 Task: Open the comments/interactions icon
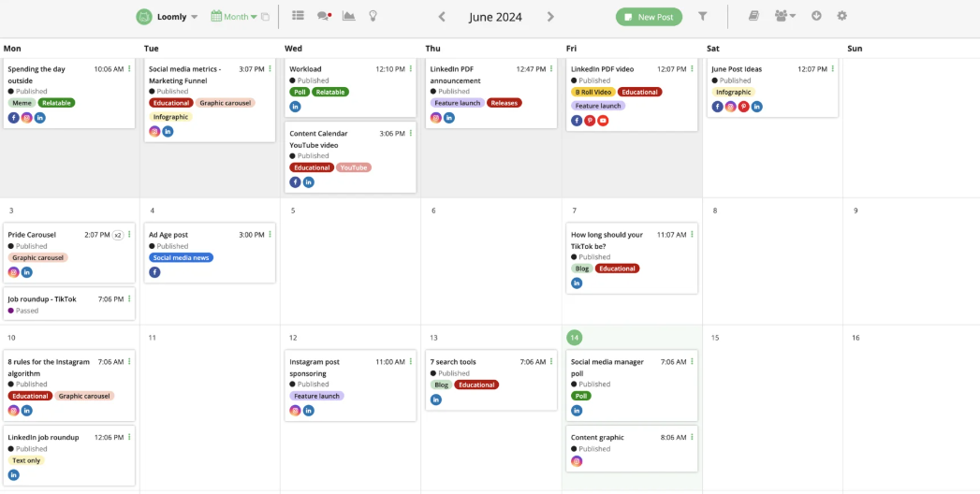pos(324,16)
